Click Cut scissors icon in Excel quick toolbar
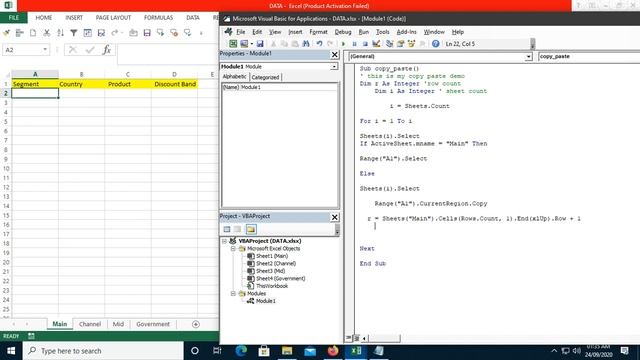 coord(47,33)
